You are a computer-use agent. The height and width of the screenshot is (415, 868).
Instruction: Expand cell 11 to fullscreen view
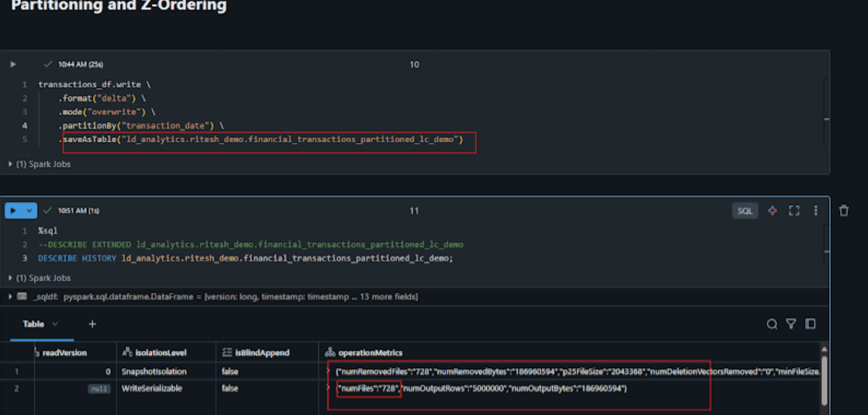click(794, 210)
